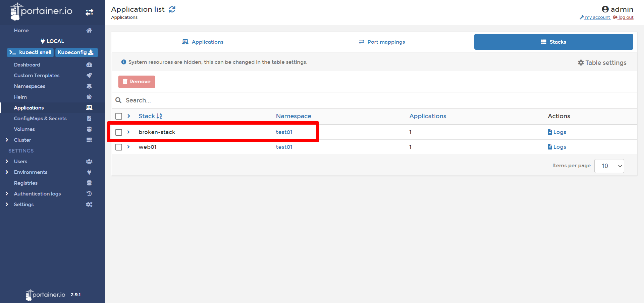Click the Helm wheel icon
The image size is (644, 303).
pyautogui.click(x=89, y=97)
